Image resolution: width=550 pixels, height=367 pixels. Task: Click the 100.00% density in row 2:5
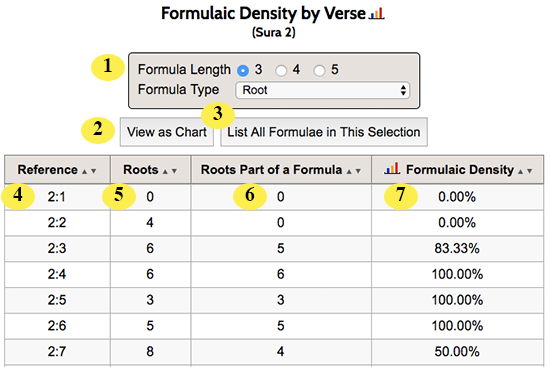[457, 300]
